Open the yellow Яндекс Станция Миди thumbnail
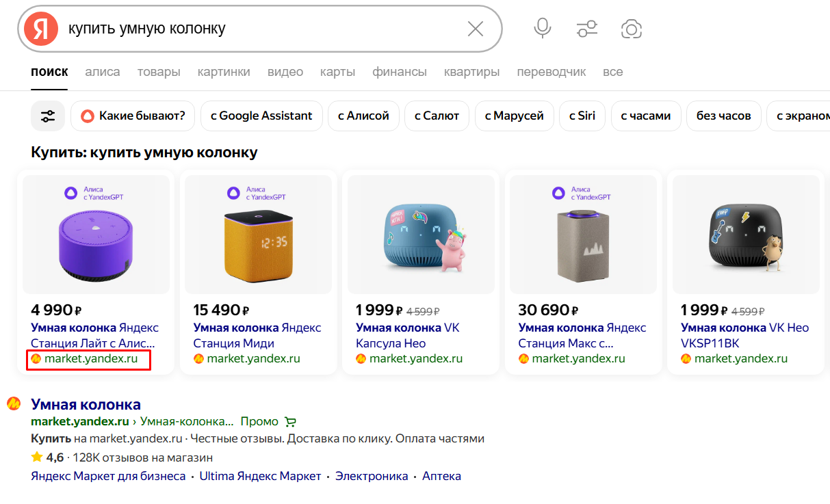830x504 pixels. point(259,234)
